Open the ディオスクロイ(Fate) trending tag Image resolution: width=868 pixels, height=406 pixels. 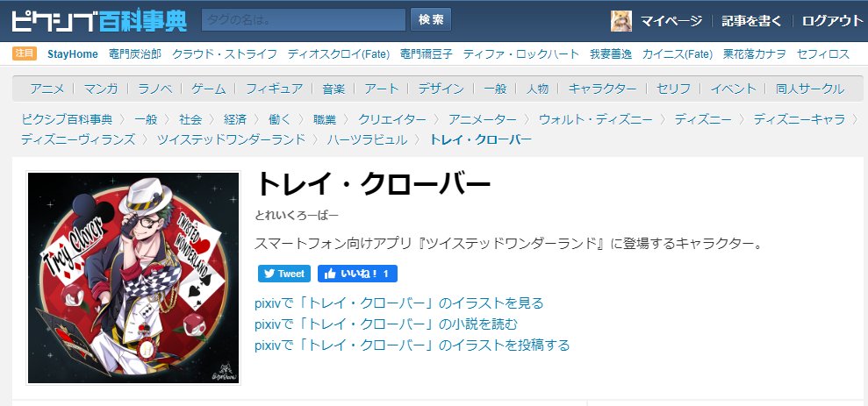pyautogui.click(x=339, y=54)
